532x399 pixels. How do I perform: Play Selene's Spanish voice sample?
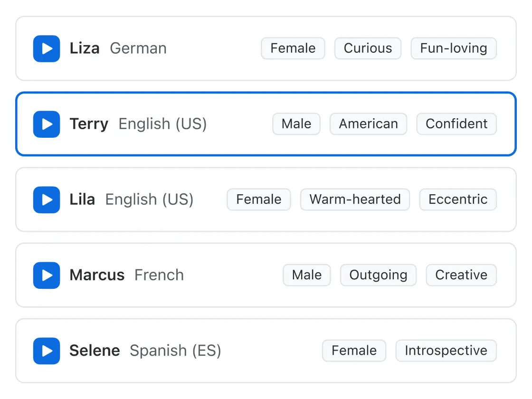[46, 351]
